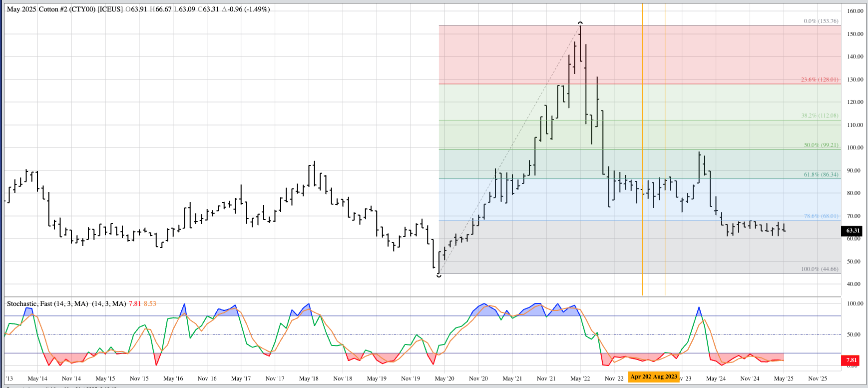Select the 100.0% (44.66) retracement label
This screenshot has width=868, height=388.
[819, 269]
